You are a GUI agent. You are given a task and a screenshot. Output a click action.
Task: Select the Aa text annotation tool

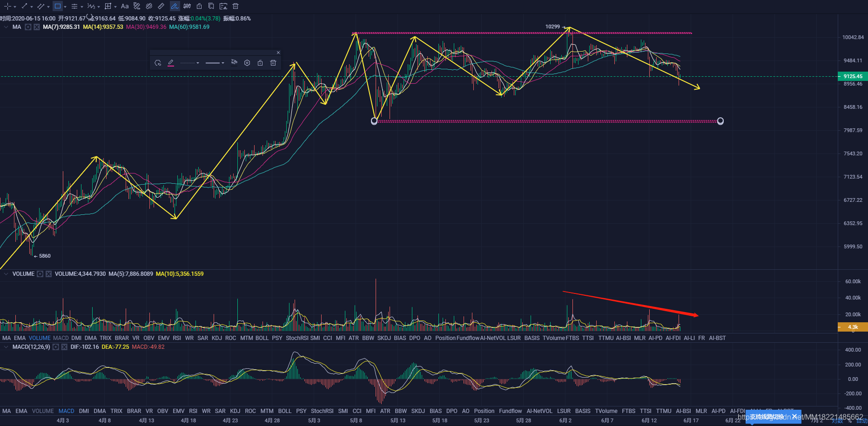pyautogui.click(x=125, y=6)
